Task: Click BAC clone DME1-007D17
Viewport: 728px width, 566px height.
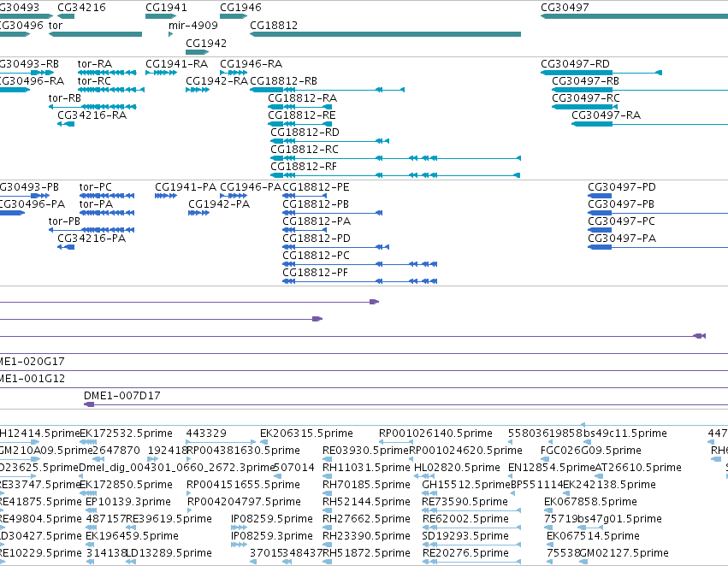Action: point(405,405)
